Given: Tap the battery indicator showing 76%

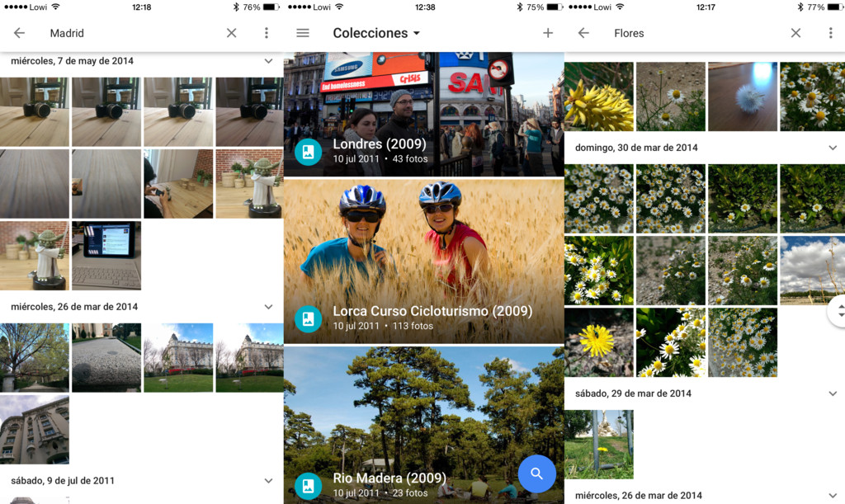Looking at the screenshot, I should coord(262,7).
